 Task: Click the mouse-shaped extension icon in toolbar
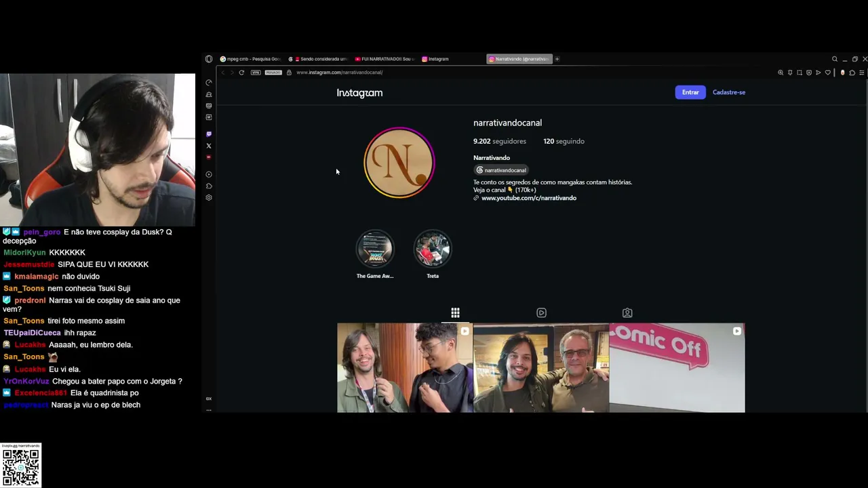(843, 73)
